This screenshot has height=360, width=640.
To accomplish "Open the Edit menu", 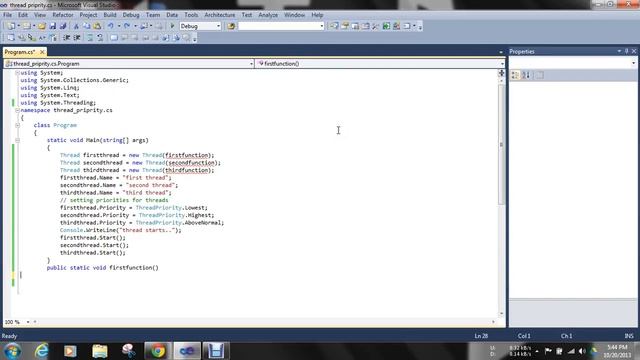I will 23,15.
